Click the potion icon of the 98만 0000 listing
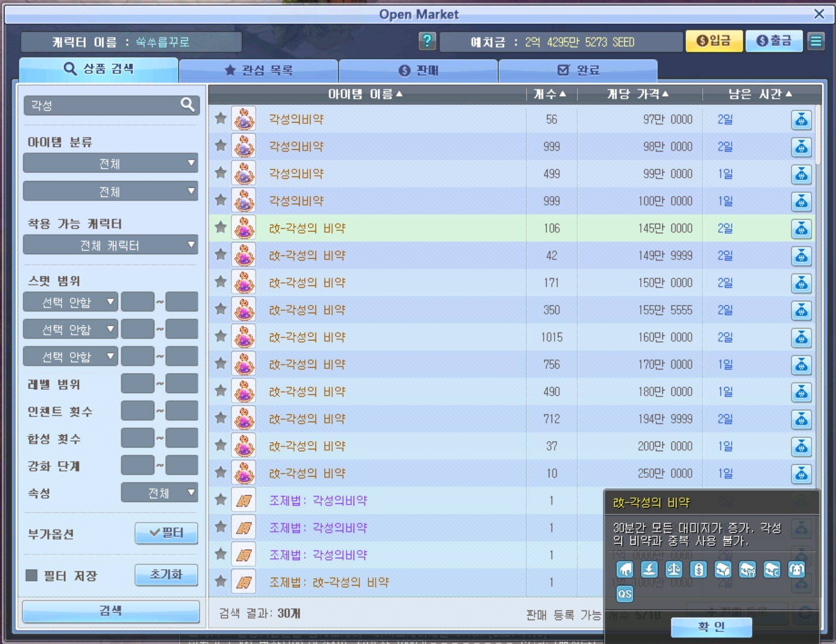The image size is (836, 644). coord(244,146)
